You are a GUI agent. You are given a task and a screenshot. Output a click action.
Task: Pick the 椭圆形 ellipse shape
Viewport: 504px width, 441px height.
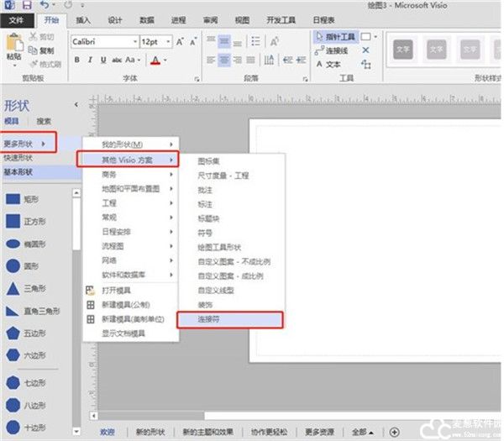[x=32, y=244]
